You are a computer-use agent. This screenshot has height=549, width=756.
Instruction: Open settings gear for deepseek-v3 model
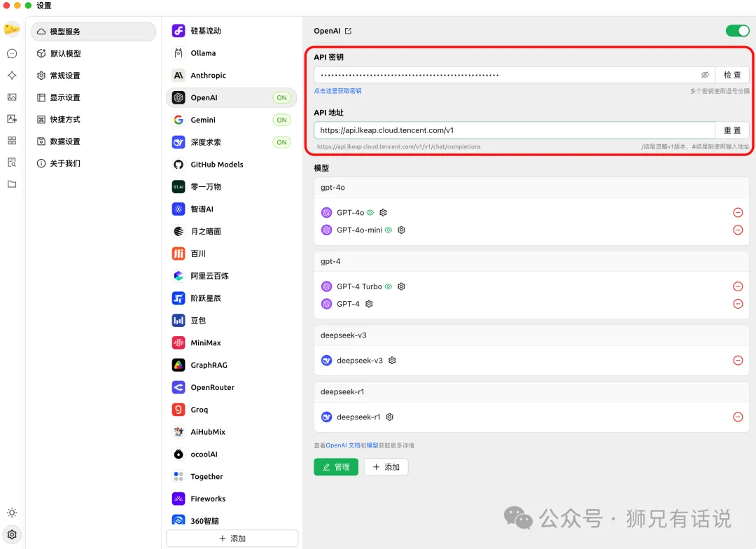tap(392, 361)
